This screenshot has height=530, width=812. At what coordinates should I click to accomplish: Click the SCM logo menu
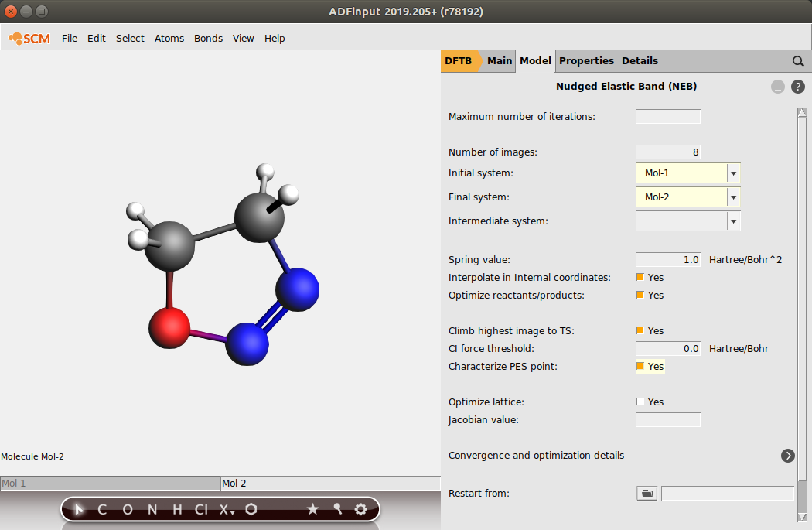[29, 39]
